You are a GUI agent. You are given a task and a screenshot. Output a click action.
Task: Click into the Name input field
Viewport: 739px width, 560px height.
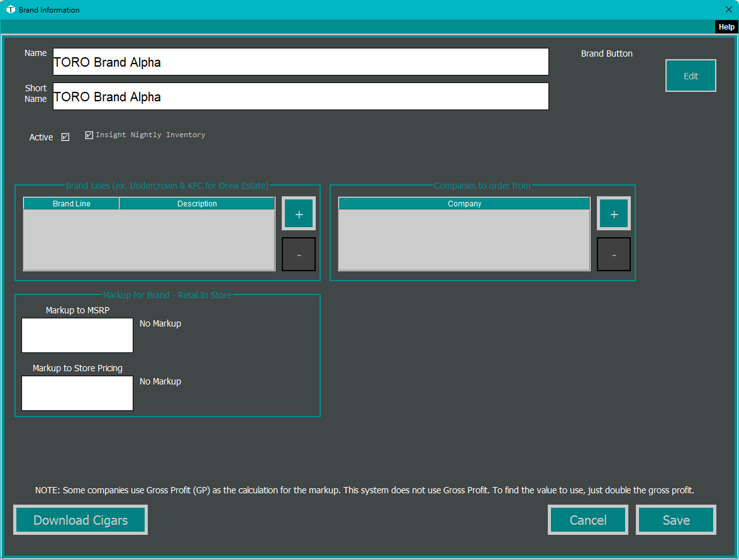point(301,62)
